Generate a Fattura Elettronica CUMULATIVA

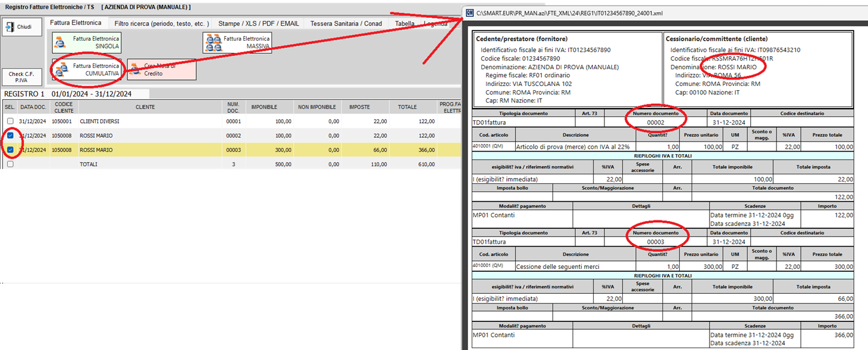pyautogui.click(x=87, y=70)
